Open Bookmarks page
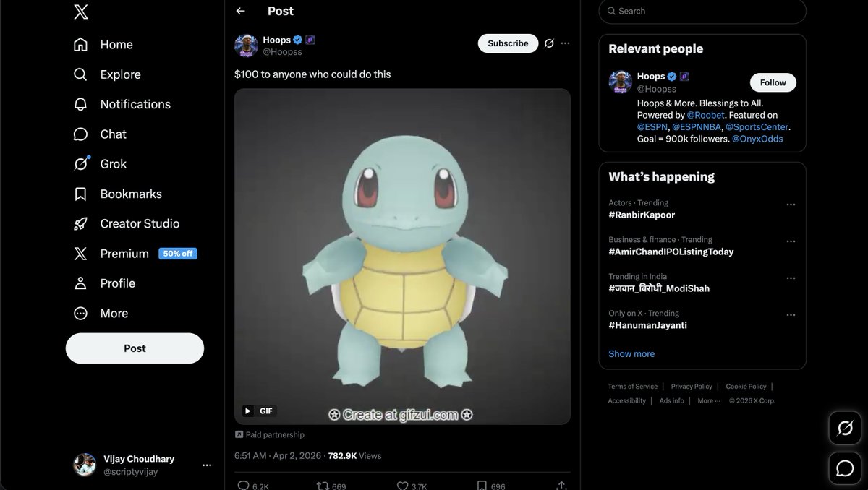 click(117, 194)
